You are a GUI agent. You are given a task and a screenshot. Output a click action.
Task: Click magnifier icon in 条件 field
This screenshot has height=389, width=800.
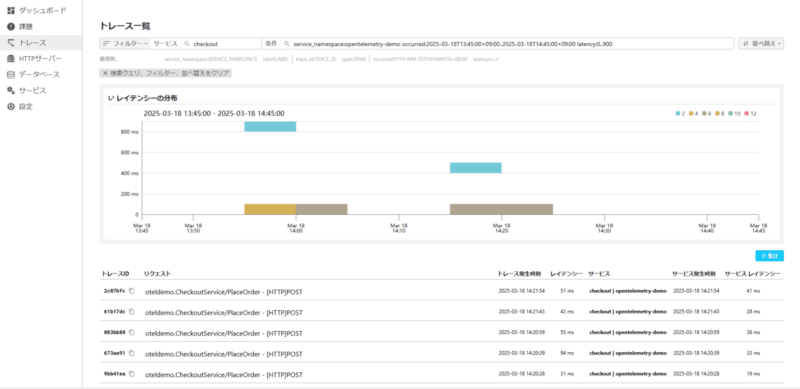point(287,44)
